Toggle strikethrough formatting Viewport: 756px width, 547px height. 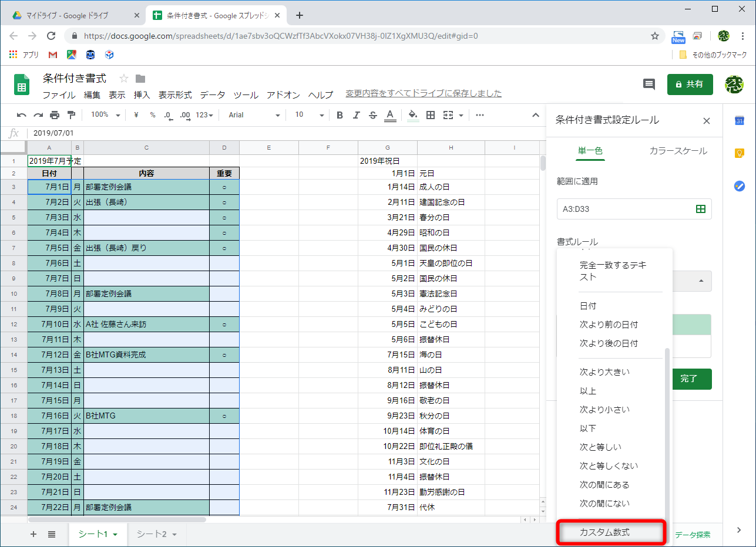(x=373, y=115)
